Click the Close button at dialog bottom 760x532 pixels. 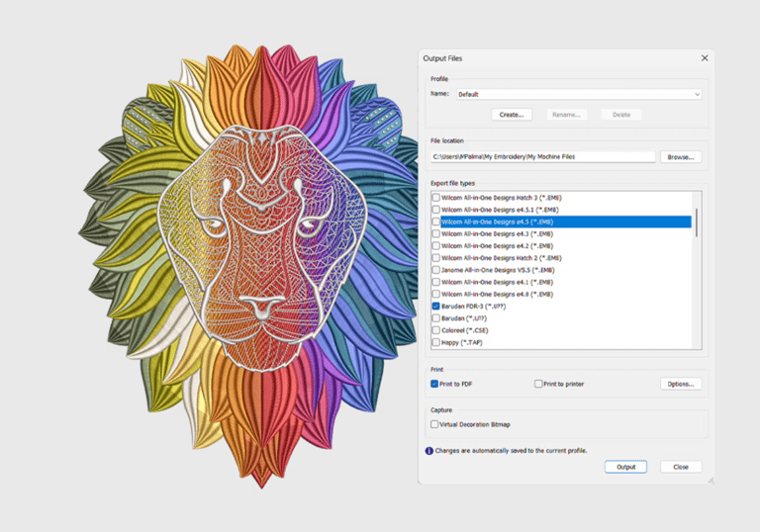(681, 467)
